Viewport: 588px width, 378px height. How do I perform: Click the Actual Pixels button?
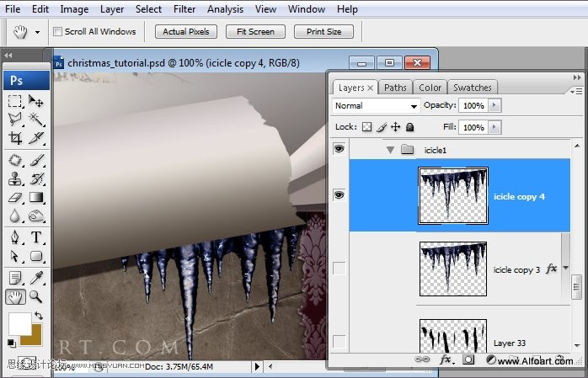(186, 32)
